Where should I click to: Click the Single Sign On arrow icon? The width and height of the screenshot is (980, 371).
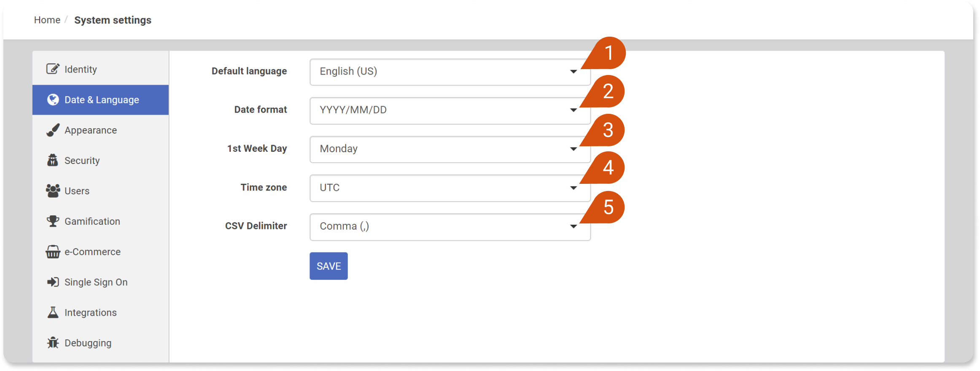pos(53,282)
